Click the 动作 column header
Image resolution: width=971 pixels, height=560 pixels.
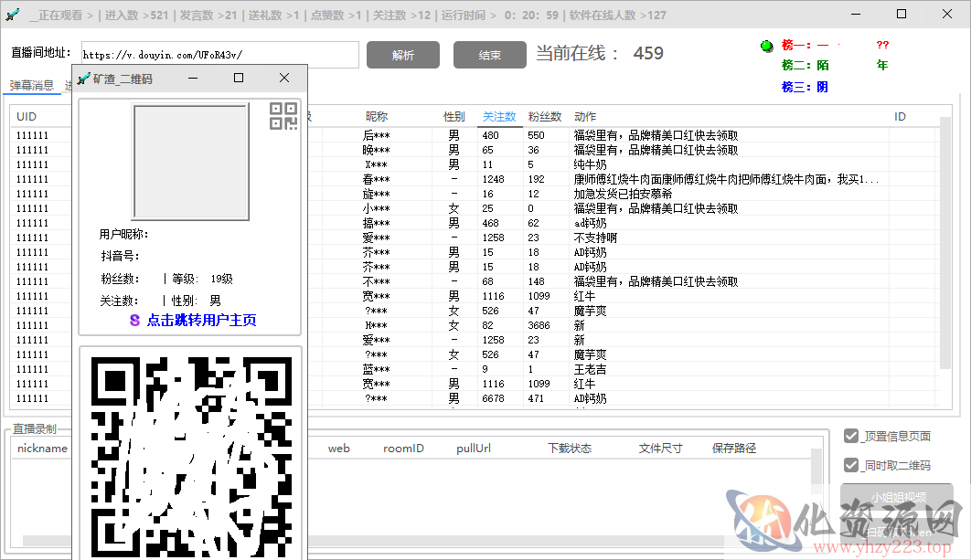[x=585, y=116]
